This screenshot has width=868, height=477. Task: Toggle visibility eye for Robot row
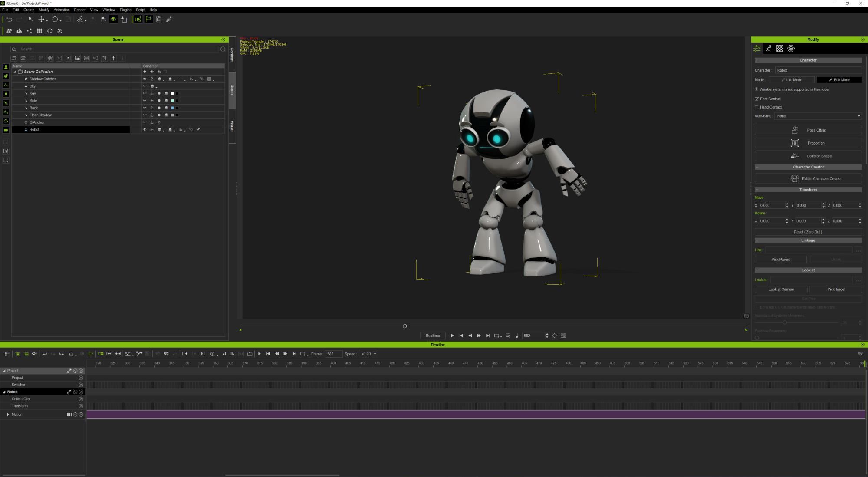pyautogui.click(x=145, y=130)
